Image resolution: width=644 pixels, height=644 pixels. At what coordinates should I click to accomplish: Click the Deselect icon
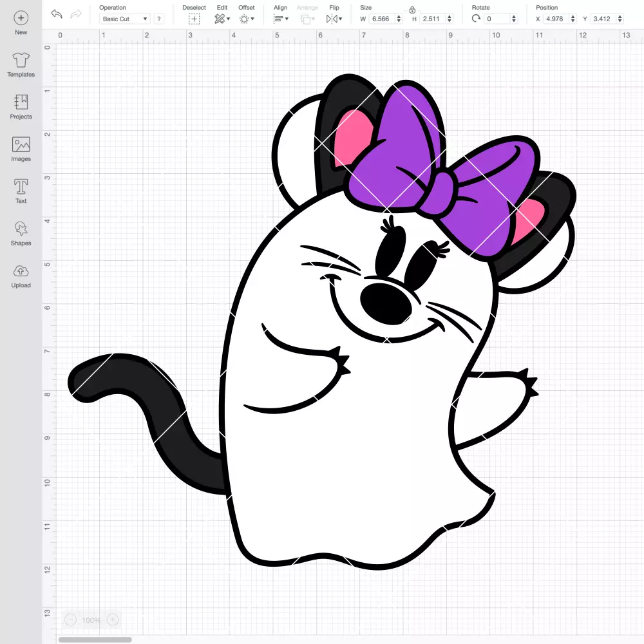194,19
